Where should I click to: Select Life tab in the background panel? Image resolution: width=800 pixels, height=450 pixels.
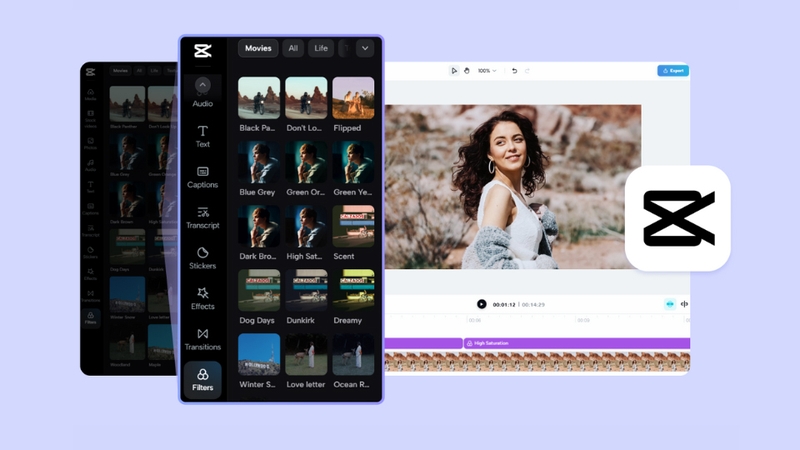[x=155, y=71]
